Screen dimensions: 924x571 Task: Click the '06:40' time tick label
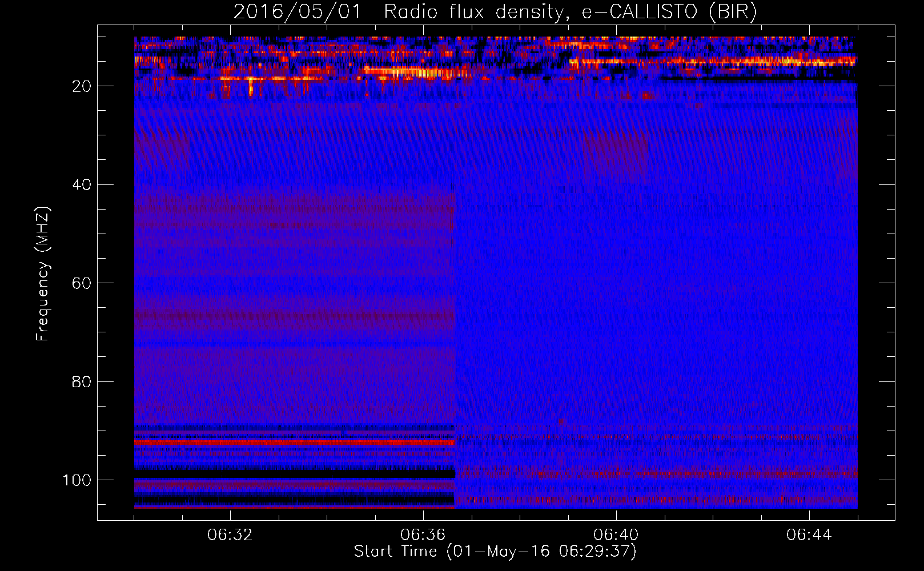(x=616, y=535)
